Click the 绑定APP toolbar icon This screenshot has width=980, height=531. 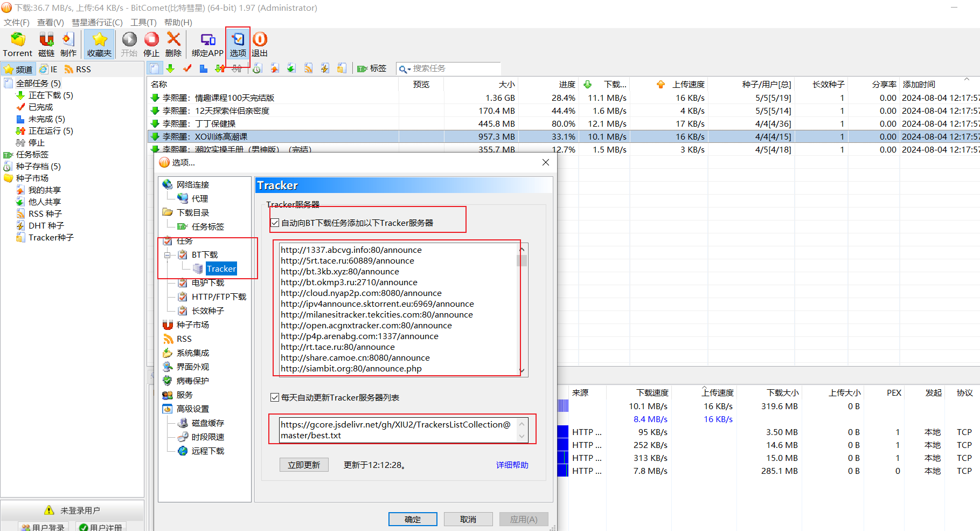click(x=207, y=44)
